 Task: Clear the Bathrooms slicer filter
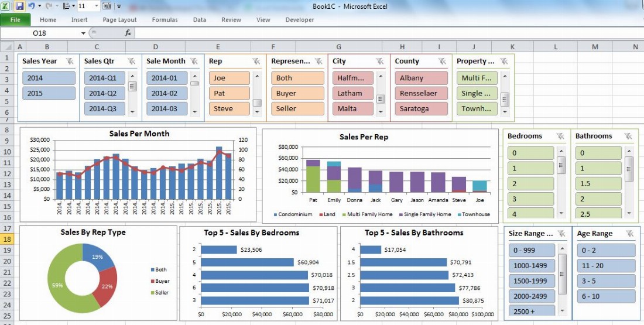[628, 136]
